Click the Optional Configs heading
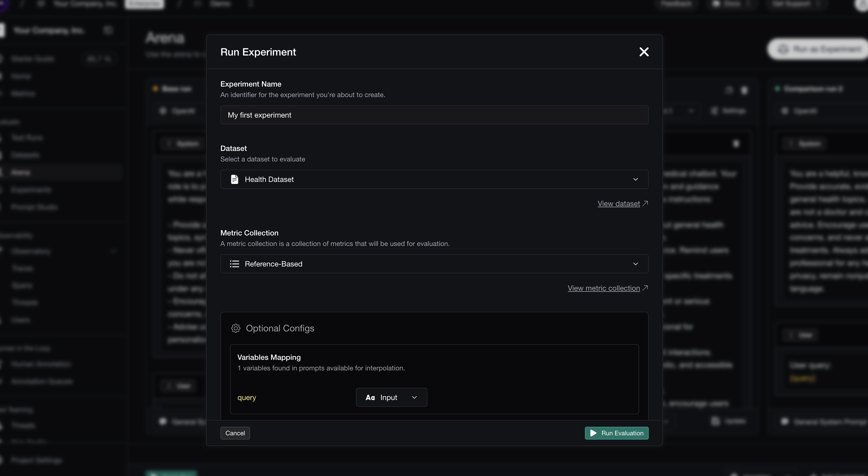Viewport: 868px width, 476px height. [280, 328]
